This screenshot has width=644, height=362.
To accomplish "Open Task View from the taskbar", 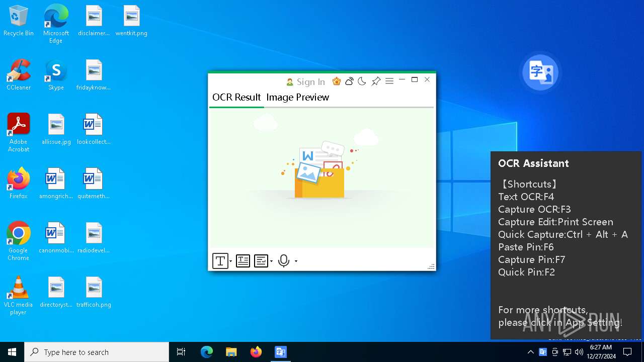I will click(x=181, y=352).
